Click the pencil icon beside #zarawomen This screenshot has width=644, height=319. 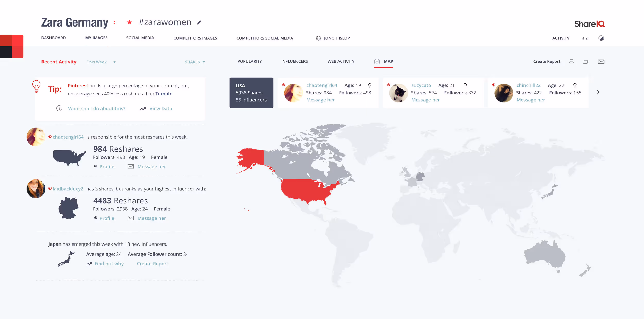pyautogui.click(x=199, y=23)
